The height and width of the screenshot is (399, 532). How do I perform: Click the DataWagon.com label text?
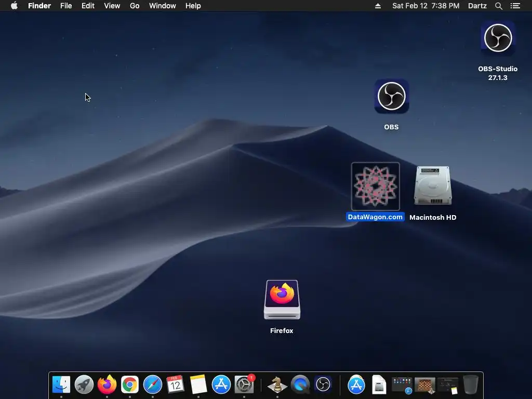pyautogui.click(x=375, y=217)
